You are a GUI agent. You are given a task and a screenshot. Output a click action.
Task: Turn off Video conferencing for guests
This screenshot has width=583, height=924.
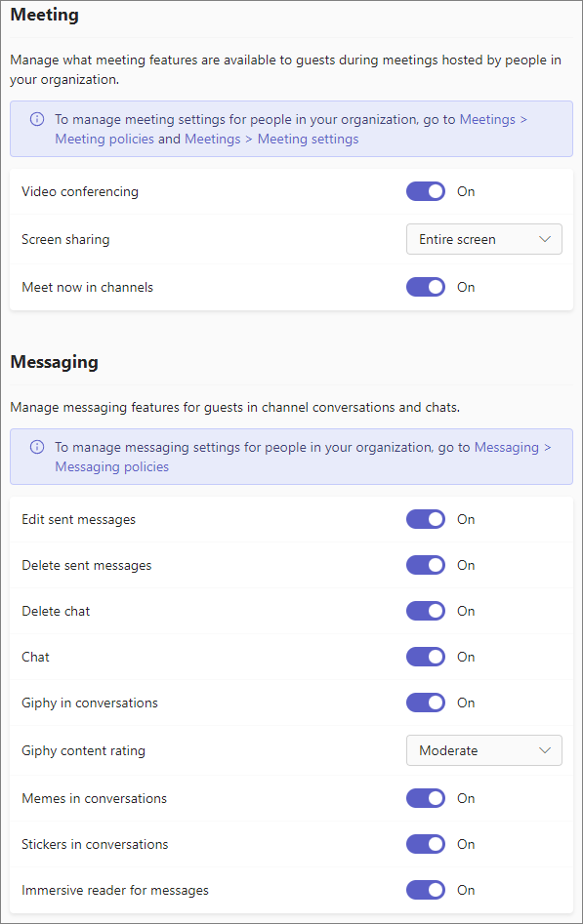coord(426,191)
